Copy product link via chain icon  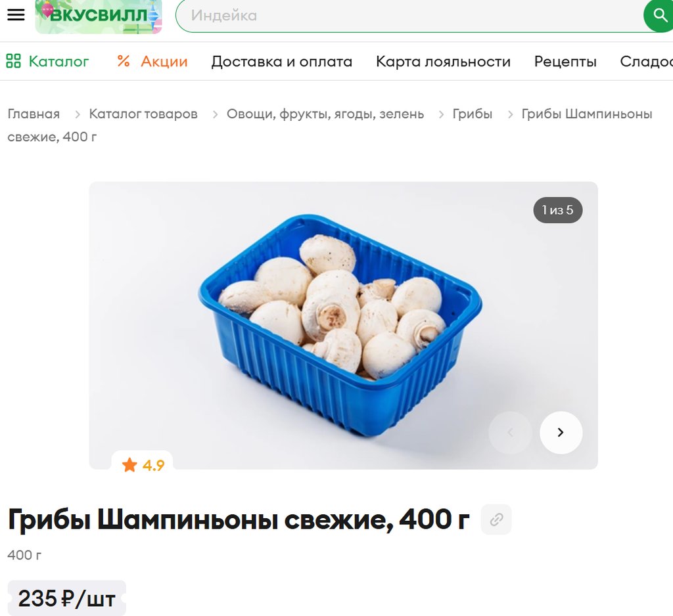(x=496, y=519)
